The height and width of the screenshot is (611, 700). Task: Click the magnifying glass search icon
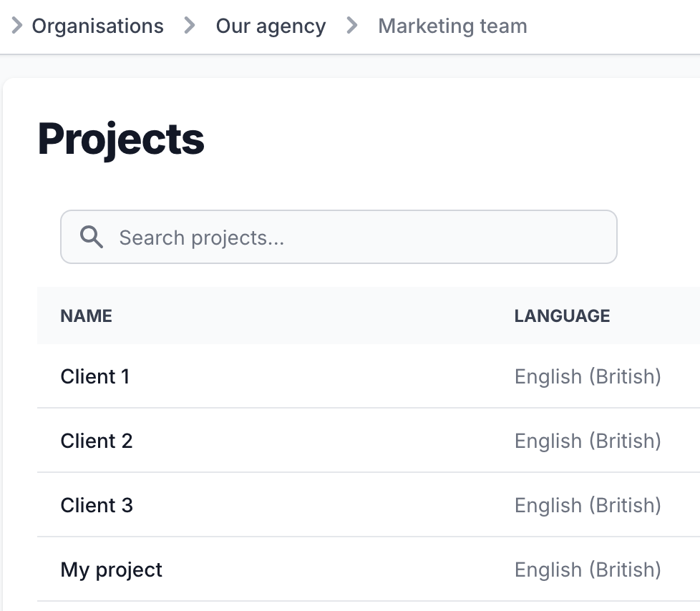pyautogui.click(x=92, y=236)
